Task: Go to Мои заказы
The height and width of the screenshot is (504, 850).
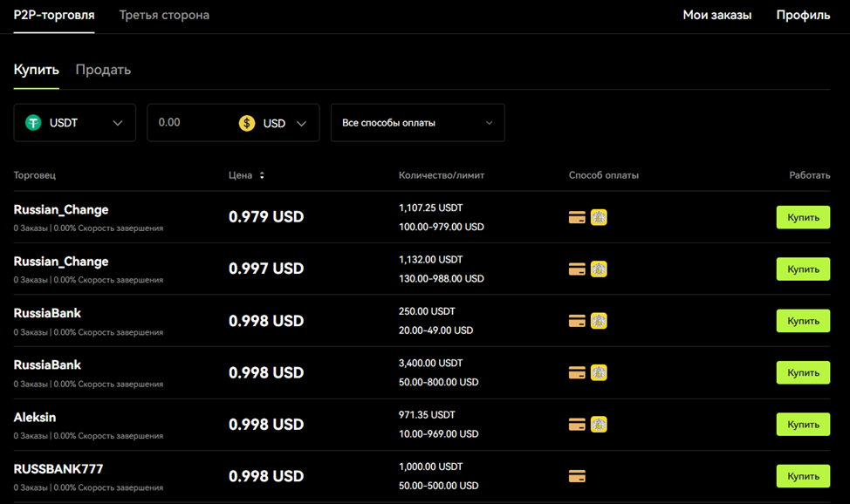Action: click(716, 15)
